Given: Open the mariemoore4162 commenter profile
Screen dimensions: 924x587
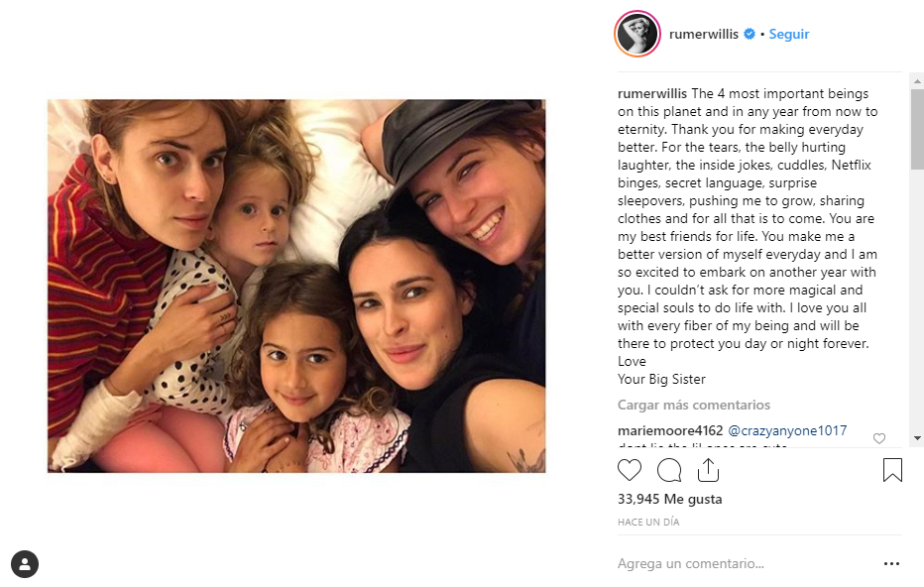Looking at the screenshot, I should point(670,430).
